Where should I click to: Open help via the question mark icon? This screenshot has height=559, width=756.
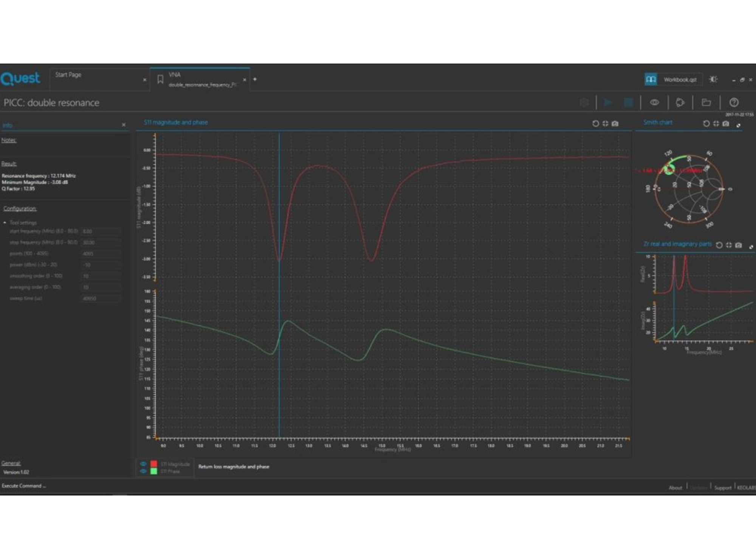click(734, 102)
